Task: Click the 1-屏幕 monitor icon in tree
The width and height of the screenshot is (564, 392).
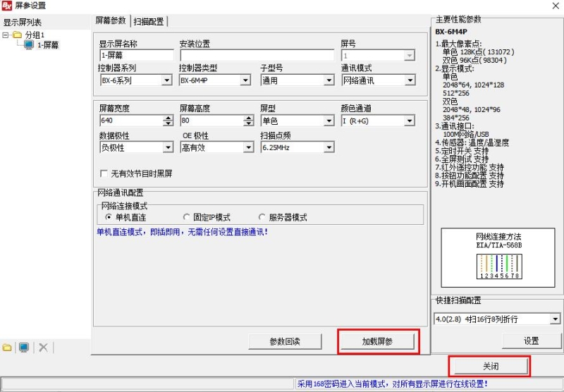Action: [29, 45]
